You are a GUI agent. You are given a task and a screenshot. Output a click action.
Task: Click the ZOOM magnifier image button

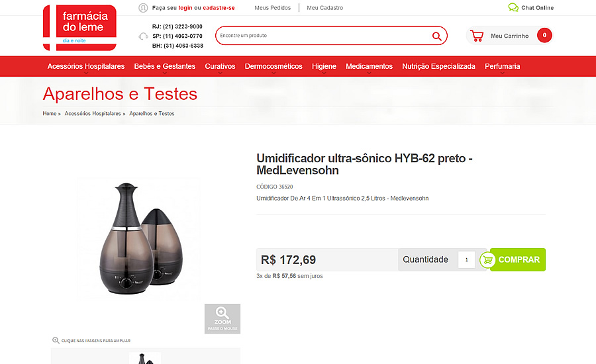[x=223, y=319]
